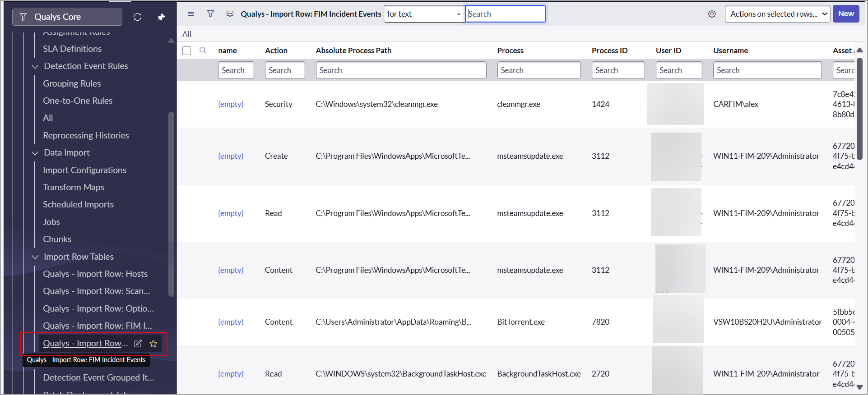Check the select-all rows checkbox
Screen dimensions: 868x395
click(x=186, y=51)
